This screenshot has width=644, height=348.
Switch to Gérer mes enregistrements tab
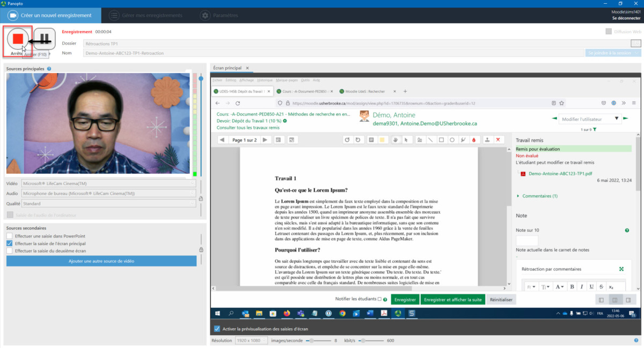tap(144, 16)
